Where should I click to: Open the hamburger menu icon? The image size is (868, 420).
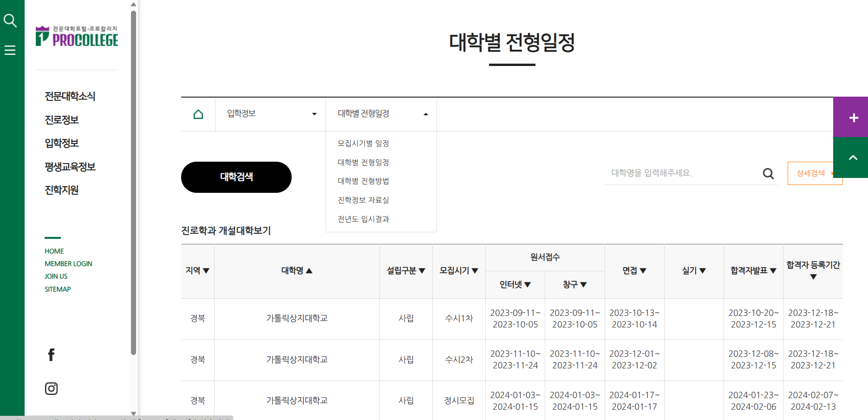(x=10, y=50)
